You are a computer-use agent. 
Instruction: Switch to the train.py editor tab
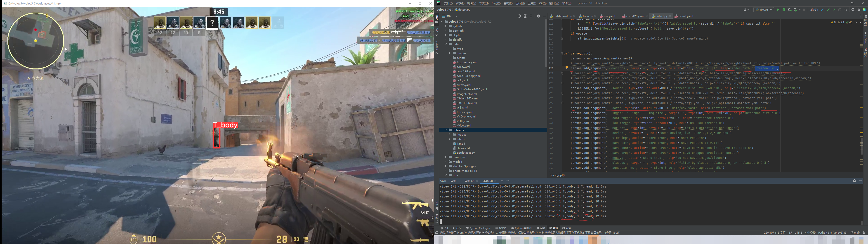coord(588,16)
